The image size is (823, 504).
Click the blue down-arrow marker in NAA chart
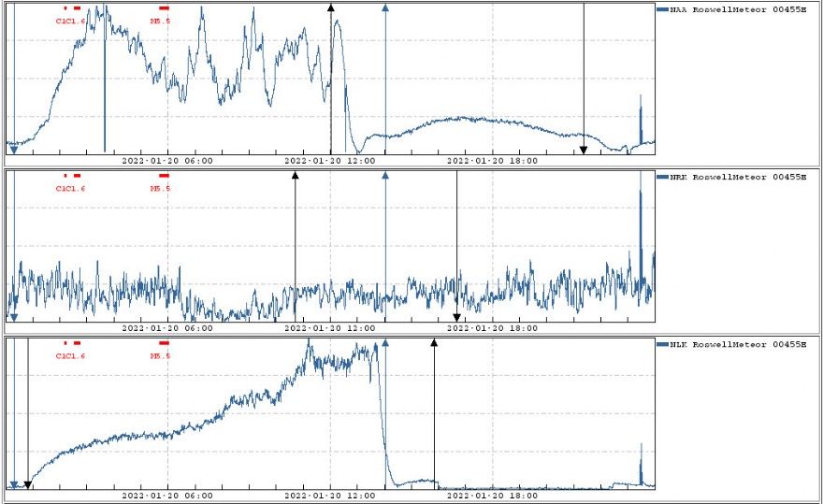tap(14, 151)
